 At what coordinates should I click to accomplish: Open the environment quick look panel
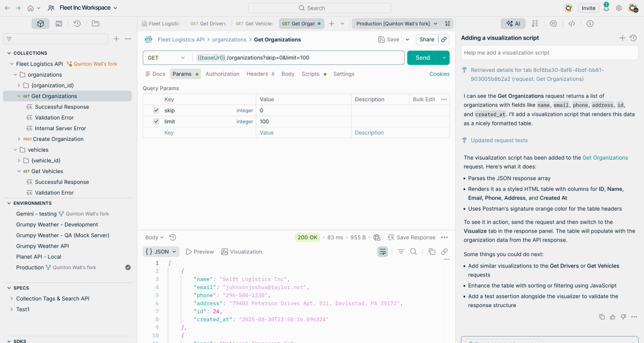tap(448, 23)
